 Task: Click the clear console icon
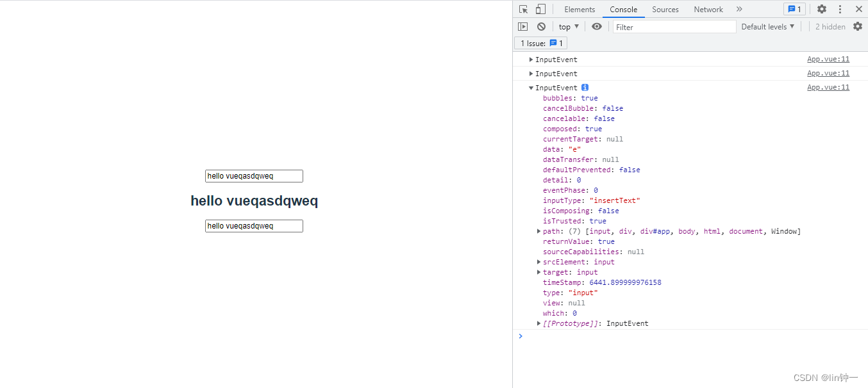point(541,27)
